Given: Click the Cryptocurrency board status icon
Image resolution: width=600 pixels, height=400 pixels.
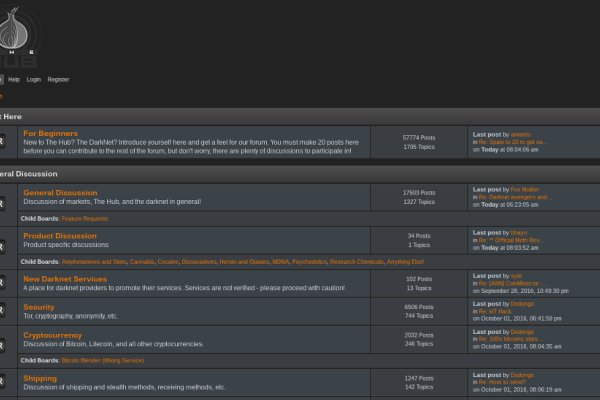Looking at the screenshot, I should (3, 343).
